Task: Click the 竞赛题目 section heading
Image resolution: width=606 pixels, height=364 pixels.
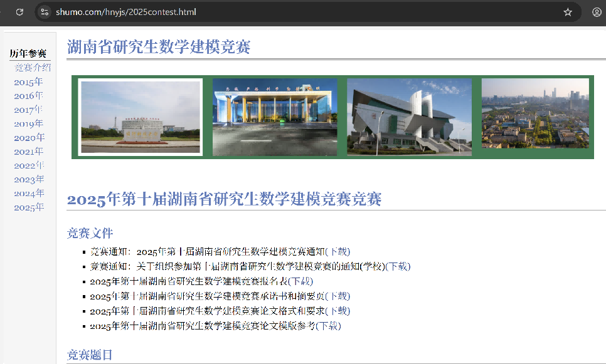Action: 90,355
